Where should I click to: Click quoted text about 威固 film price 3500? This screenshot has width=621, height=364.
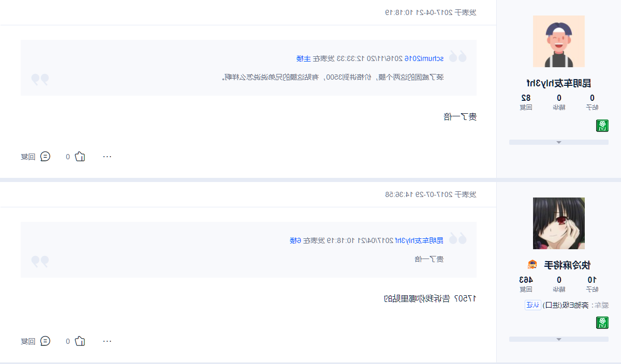point(333,77)
